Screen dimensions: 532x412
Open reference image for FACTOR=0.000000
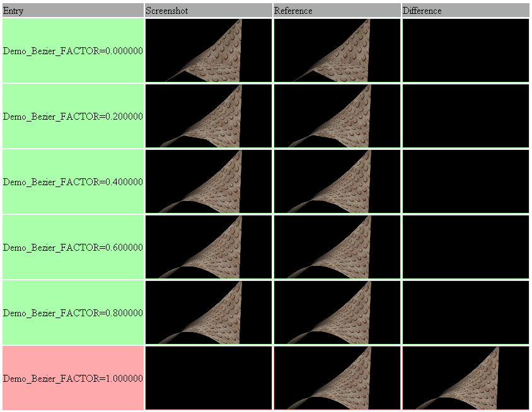click(x=337, y=50)
